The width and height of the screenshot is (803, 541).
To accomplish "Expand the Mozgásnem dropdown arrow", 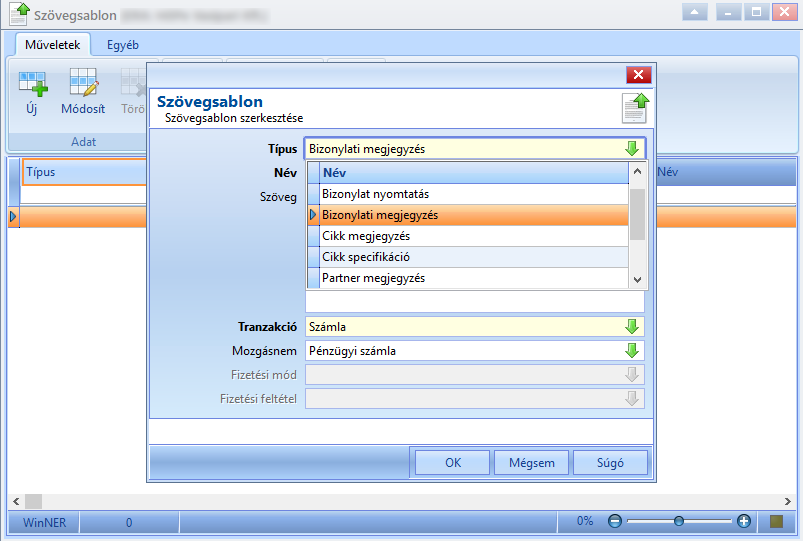I will point(632,351).
